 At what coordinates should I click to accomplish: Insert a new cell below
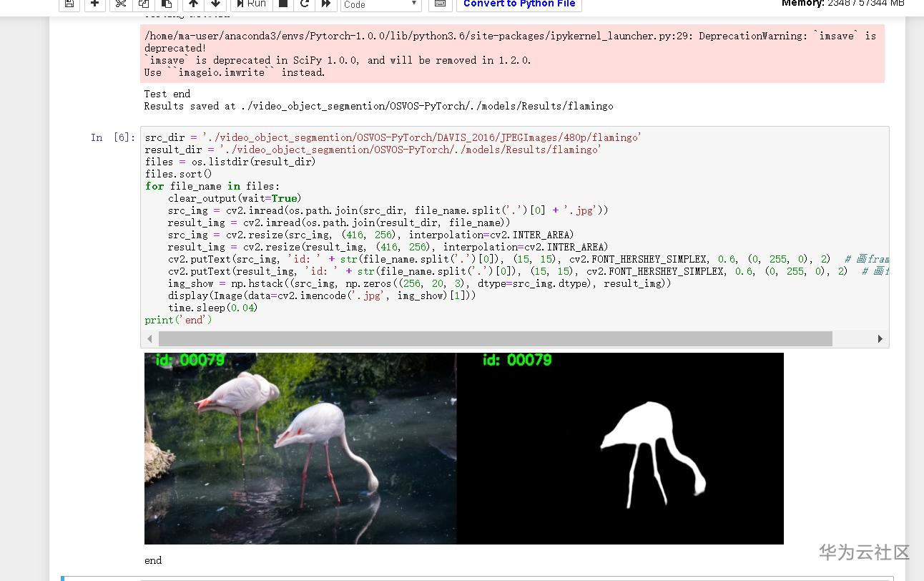point(94,4)
